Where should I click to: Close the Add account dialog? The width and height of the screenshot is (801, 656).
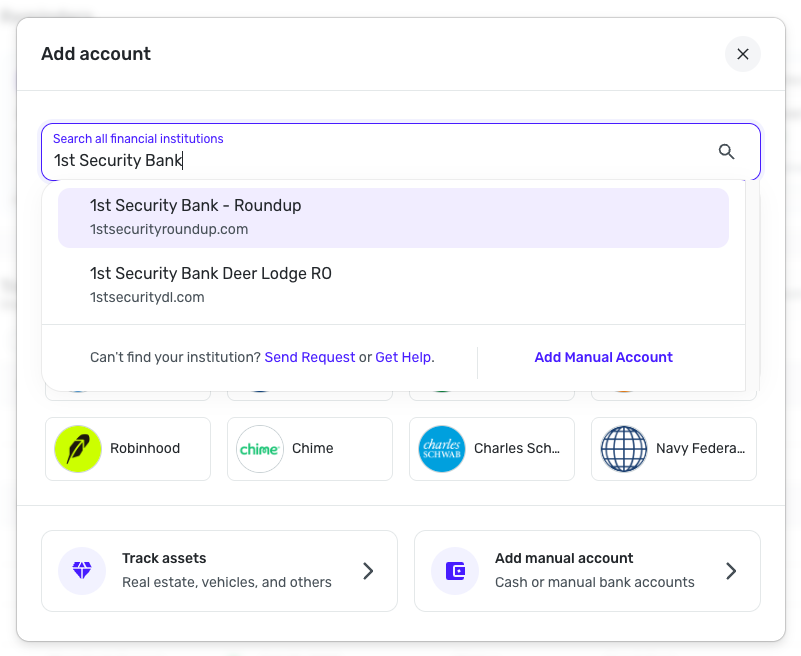(x=743, y=54)
